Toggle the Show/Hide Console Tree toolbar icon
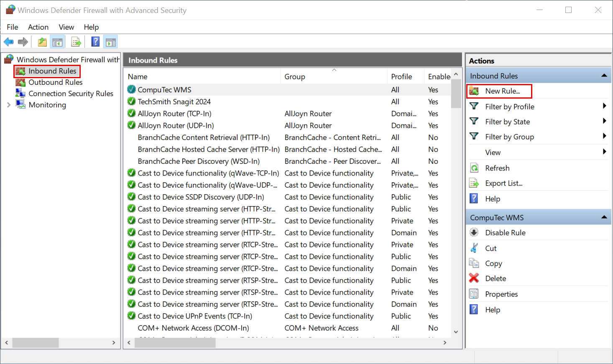This screenshot has width=613, height=364. tap(57, 42)
